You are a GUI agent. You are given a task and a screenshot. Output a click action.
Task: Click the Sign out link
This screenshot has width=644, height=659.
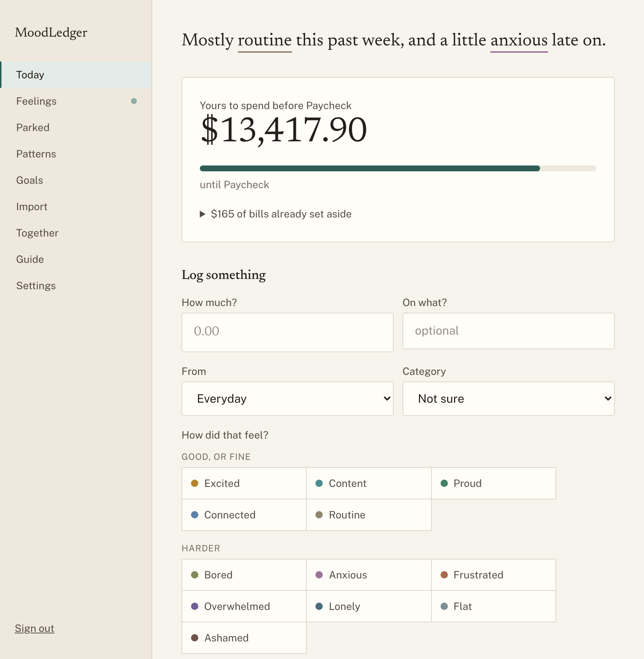[x=34, y=628]
